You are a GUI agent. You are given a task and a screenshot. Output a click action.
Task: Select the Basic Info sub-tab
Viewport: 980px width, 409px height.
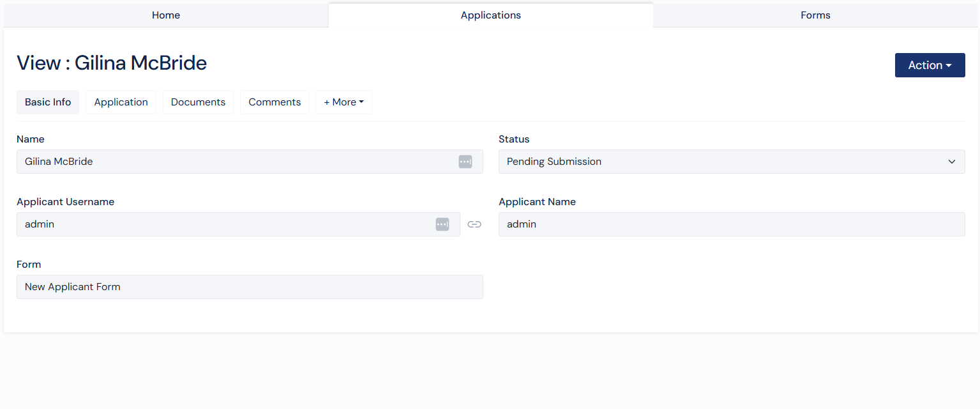click(47, 102)
